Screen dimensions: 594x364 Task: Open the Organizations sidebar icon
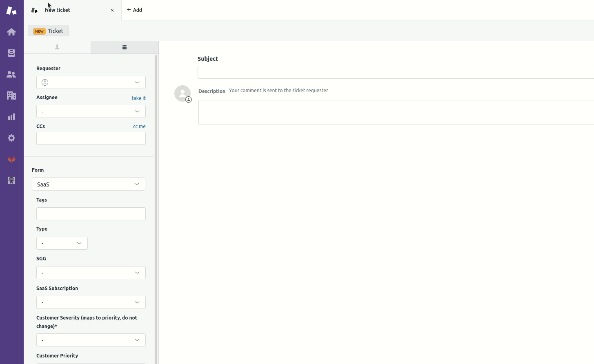tap(11, 95)
